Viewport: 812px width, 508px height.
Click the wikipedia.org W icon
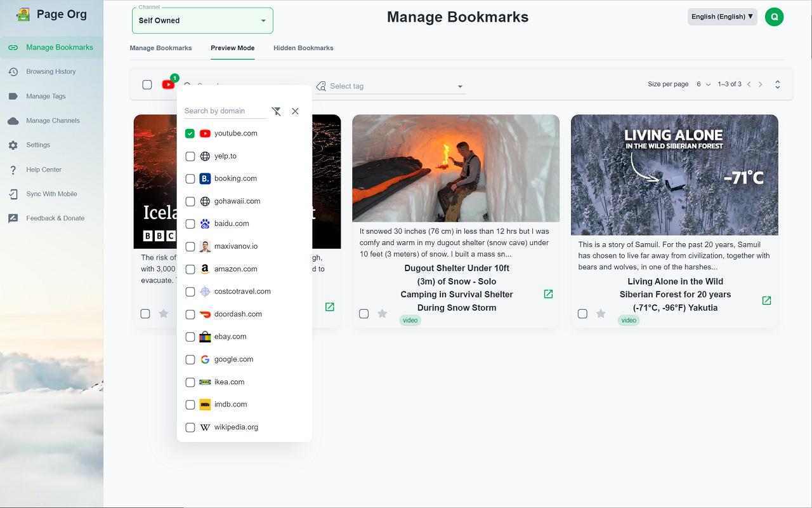click(x=205, y=427)
